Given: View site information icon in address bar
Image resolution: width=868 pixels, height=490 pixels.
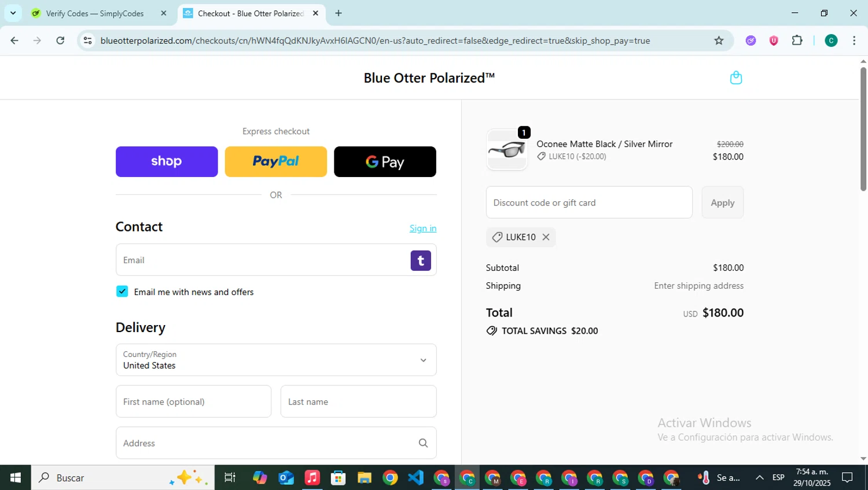Looking at the screenshot, I should click(x=88, y=40).
